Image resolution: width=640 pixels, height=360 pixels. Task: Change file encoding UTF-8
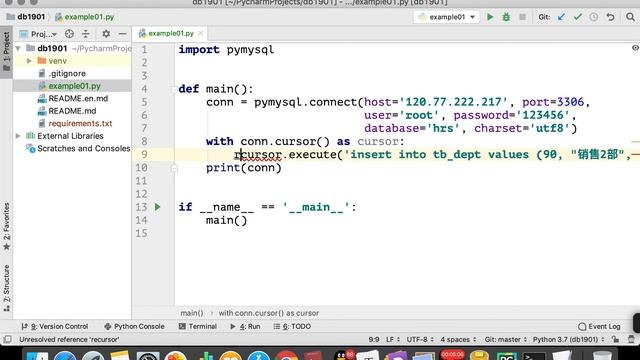420,340
